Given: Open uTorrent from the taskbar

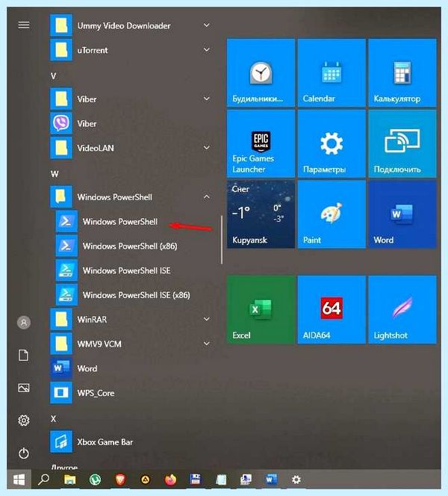Looking at the screenshot, I should point(95,480).
